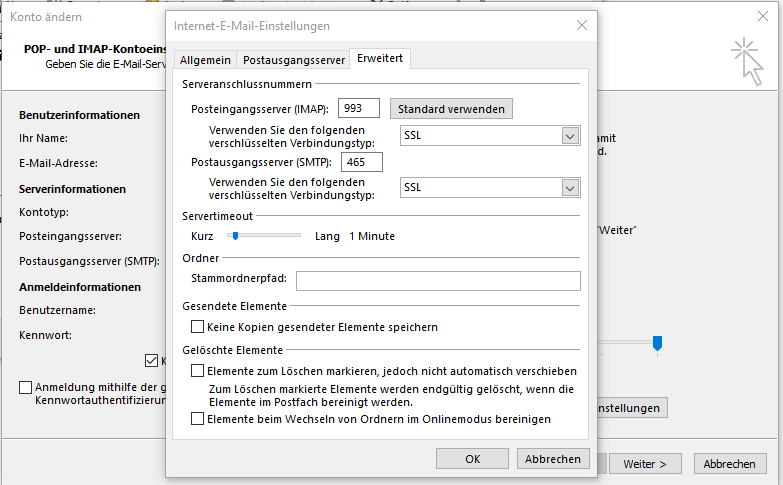Click OK to confirm settings

point(473,459)
